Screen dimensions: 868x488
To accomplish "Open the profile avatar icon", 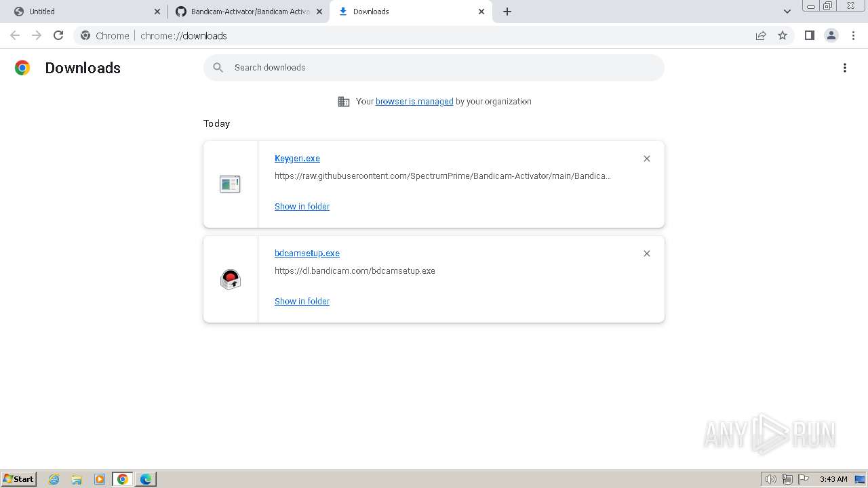I will point(831,35).
